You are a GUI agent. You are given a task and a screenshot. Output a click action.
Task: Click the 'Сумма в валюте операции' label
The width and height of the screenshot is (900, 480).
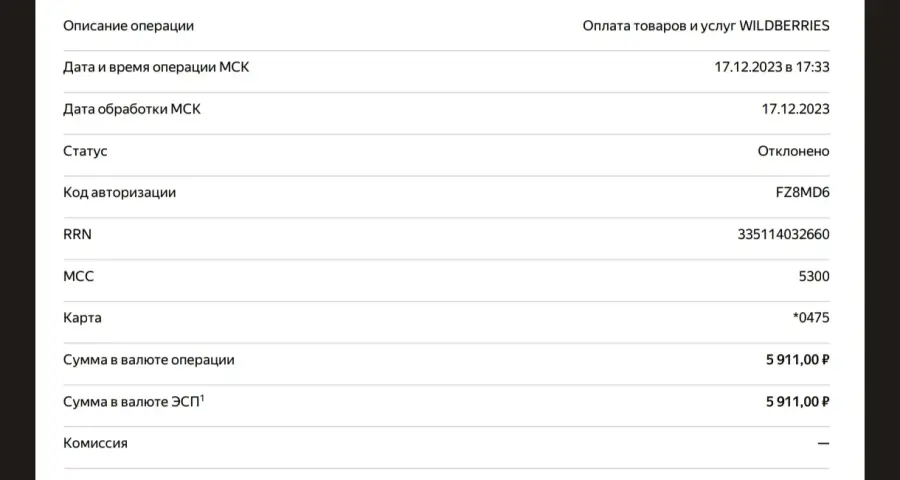coord(149,359)
